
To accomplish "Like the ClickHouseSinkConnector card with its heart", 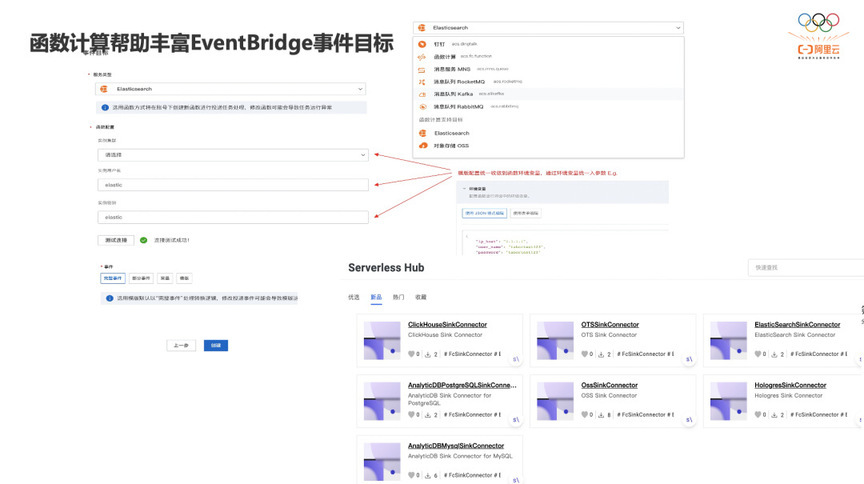I will pos(411,354).
